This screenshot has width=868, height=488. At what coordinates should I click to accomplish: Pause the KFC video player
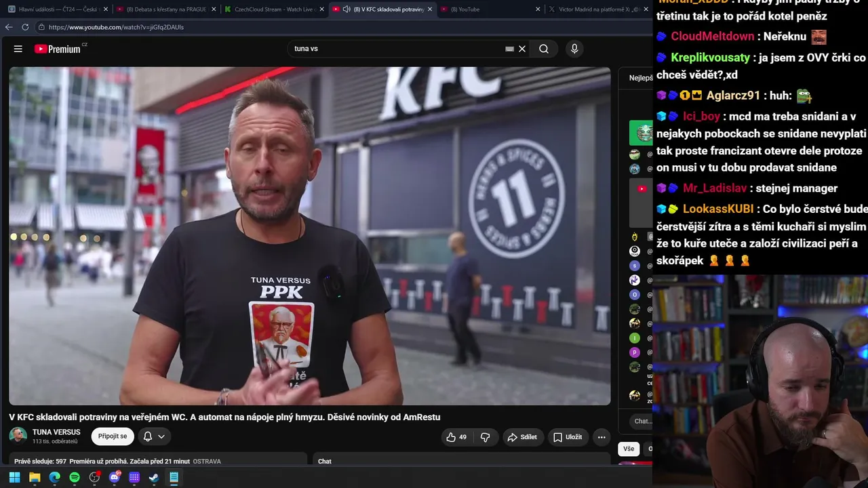click(310, 236)
